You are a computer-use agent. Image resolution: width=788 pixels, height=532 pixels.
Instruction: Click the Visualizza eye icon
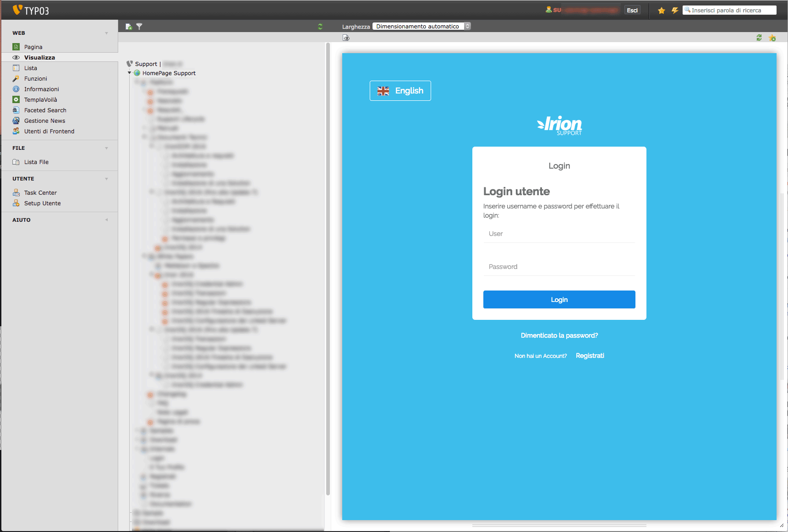click(16, 57)
